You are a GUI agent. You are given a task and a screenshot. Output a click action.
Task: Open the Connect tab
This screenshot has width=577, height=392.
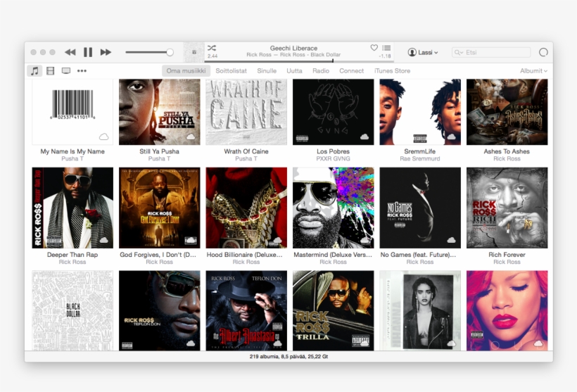pyautogui.click(x=351, y=70)
